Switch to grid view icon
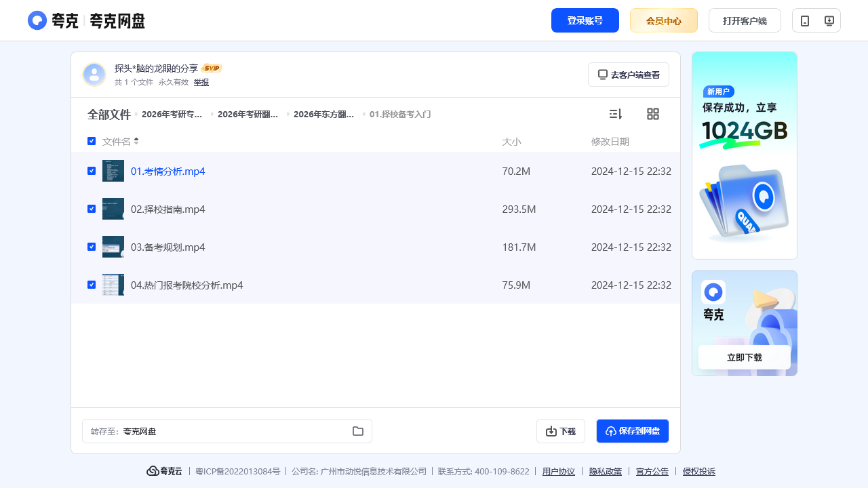 click(x=653, y=114)
